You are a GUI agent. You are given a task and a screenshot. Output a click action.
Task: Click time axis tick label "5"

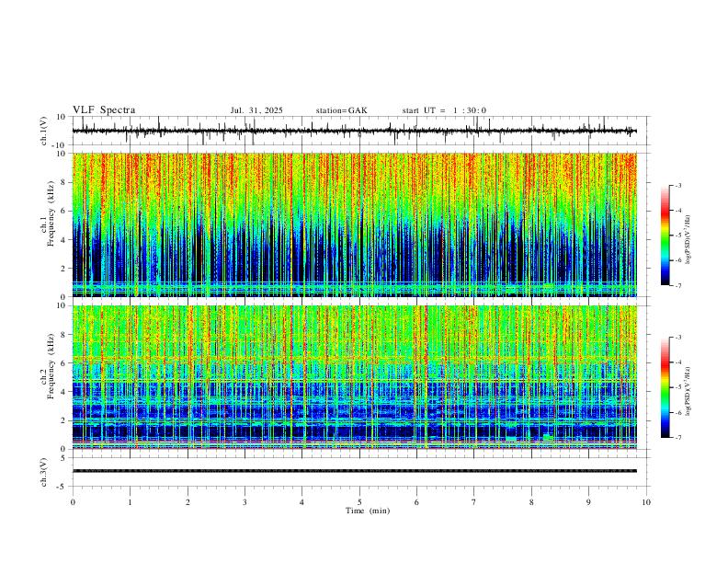click(359, 502)
